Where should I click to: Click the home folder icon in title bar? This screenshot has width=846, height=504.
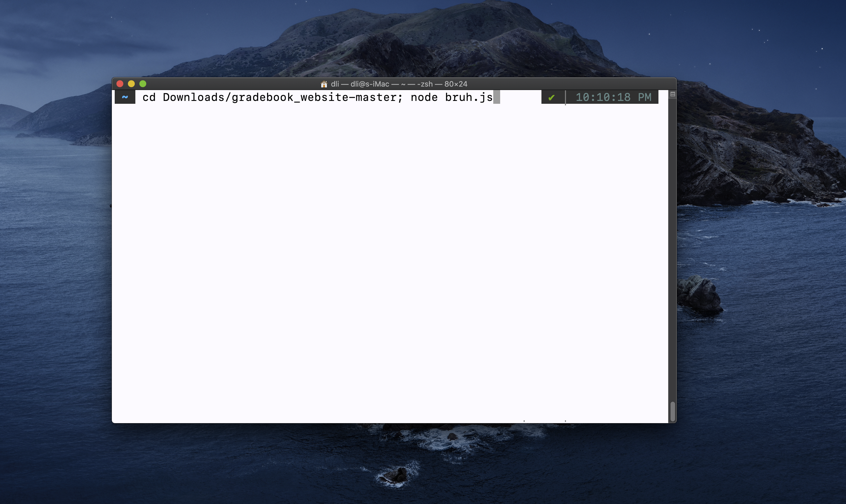pyautogui.click(x=324, y=84)
